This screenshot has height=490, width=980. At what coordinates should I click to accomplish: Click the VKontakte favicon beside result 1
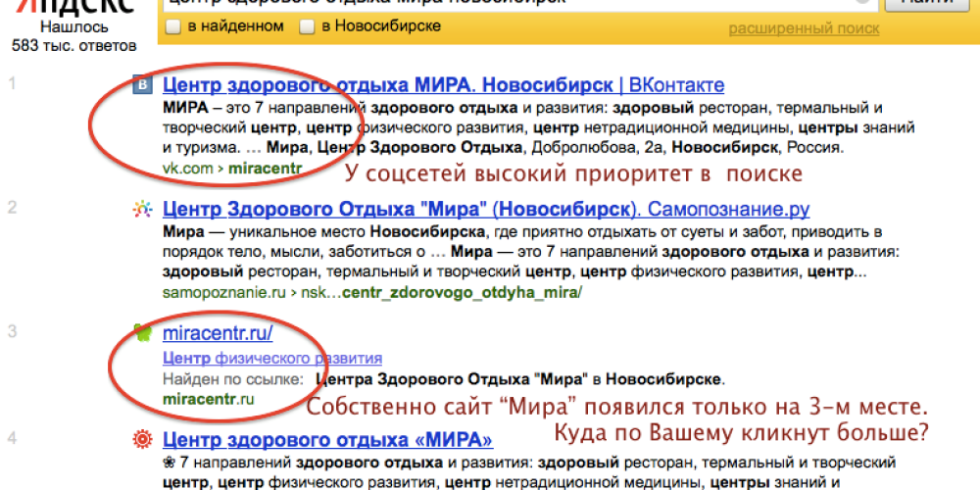coord(142,85)
